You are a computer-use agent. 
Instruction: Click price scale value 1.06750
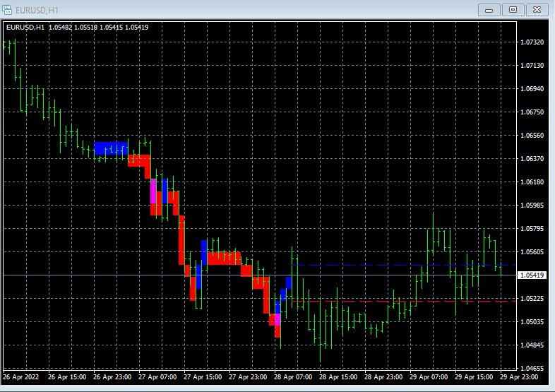532,112
